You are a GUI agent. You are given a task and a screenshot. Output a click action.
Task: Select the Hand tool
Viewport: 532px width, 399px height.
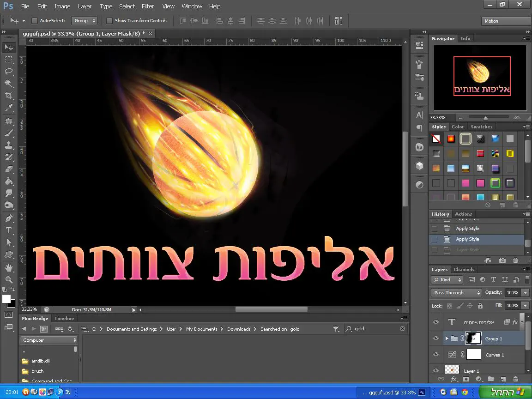point(9,267)
